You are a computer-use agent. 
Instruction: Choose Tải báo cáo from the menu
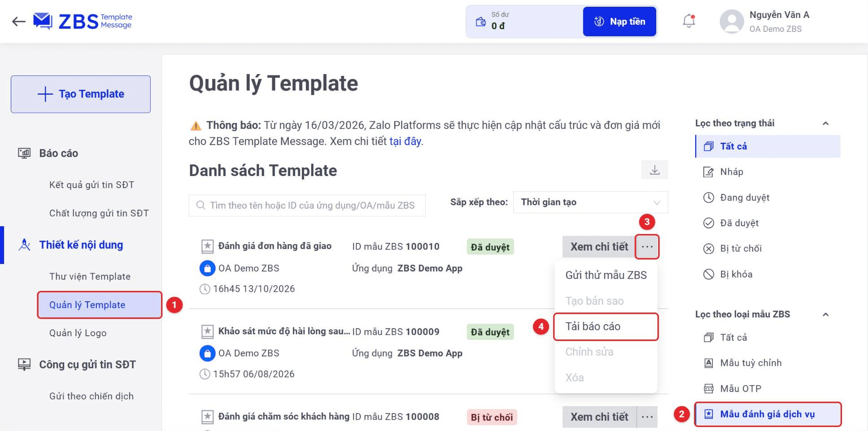[606, 326]
